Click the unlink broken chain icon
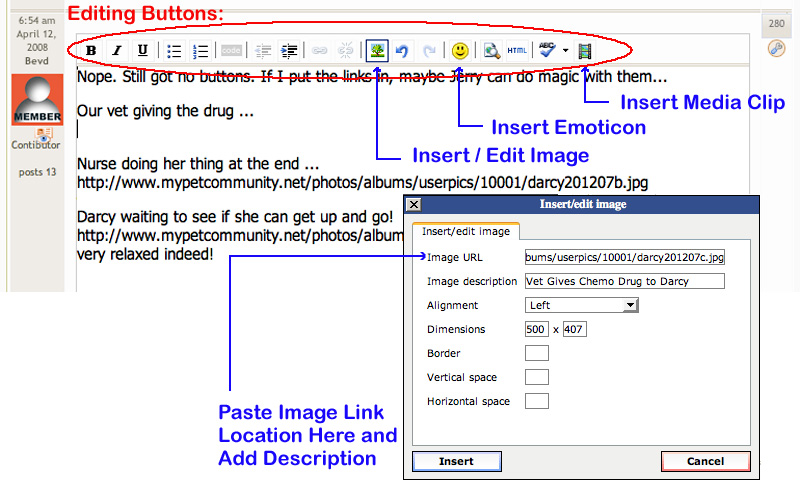Image resolution: width=800 pixels, height=504 pixels. pos(345,50)
